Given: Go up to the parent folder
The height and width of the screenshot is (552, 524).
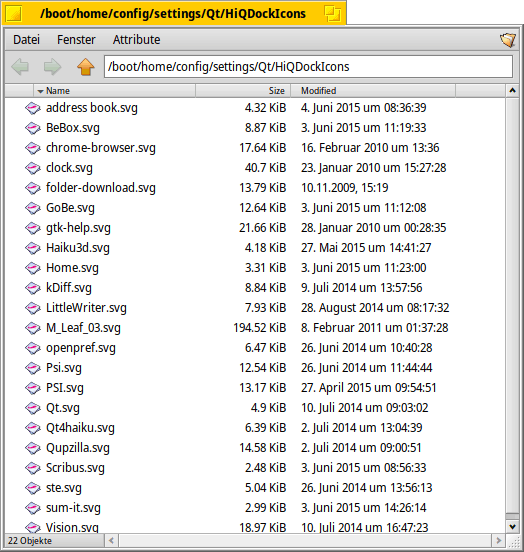Looking at the screenshot, I should 86,67.
